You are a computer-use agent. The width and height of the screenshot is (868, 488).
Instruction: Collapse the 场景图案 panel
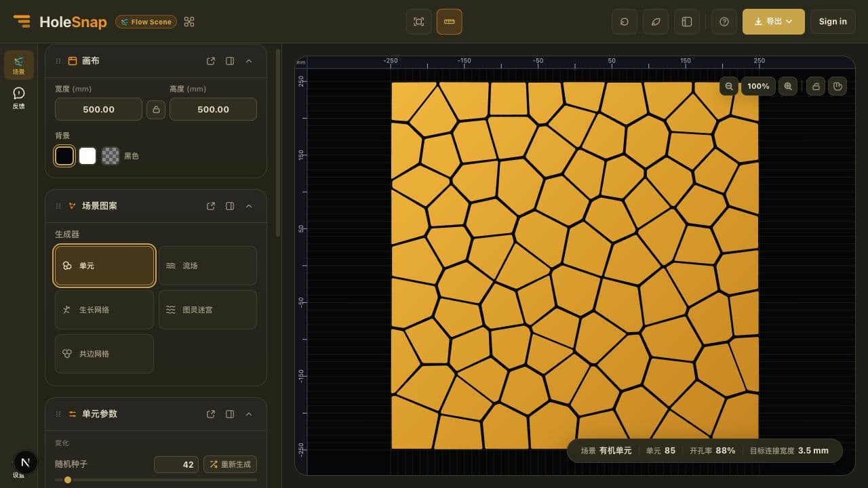249,206
